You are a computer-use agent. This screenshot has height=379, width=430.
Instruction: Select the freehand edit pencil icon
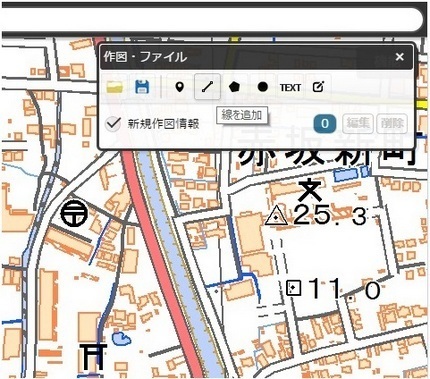[x=318, y=87]
